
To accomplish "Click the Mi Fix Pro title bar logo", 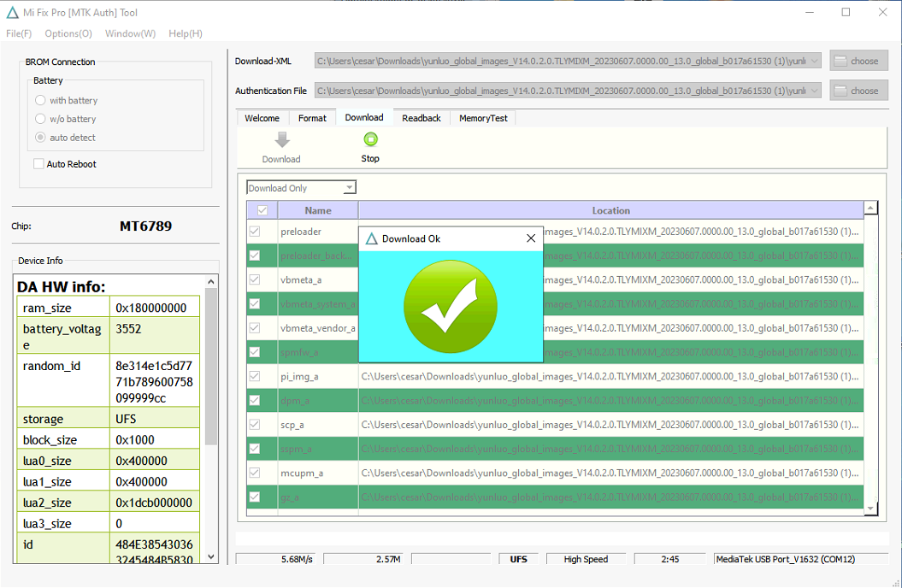I will (x=12, y=12).
